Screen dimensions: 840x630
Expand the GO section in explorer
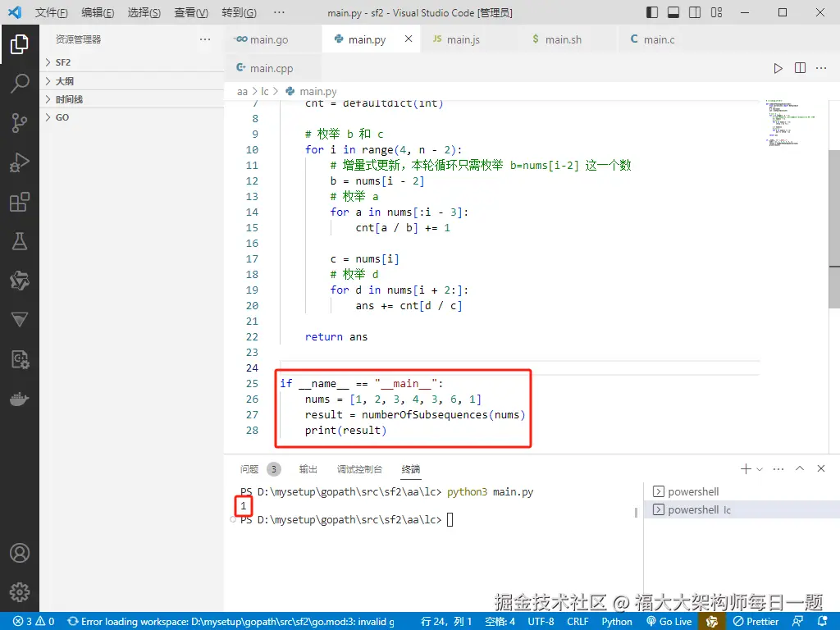(x=132, y=117)
